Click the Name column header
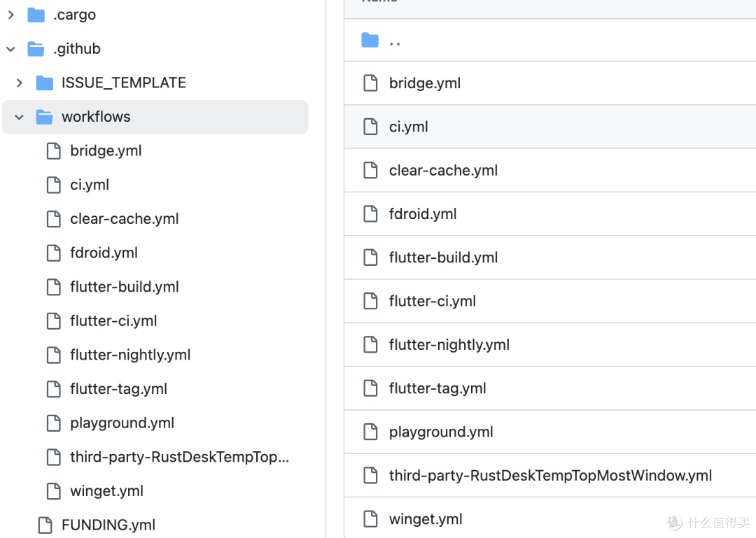Viewport: 756px width, 538px height. [x=379, y=3]
